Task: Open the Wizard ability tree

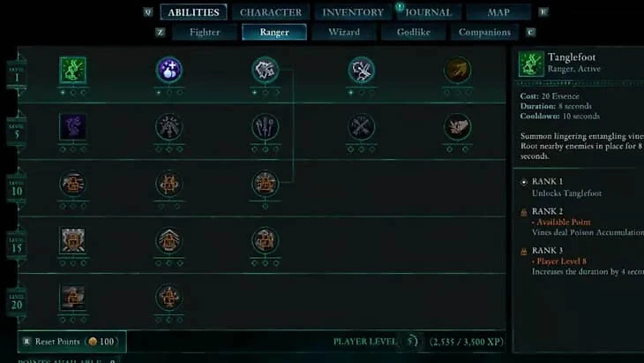Action: click(344, 32)
